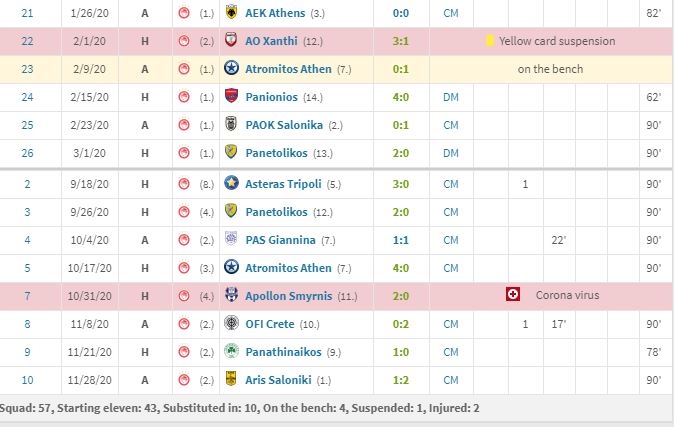Open the Apollon Smyrnis team link
The width and height of the screenshot is (674, 427).
(288, 296)
